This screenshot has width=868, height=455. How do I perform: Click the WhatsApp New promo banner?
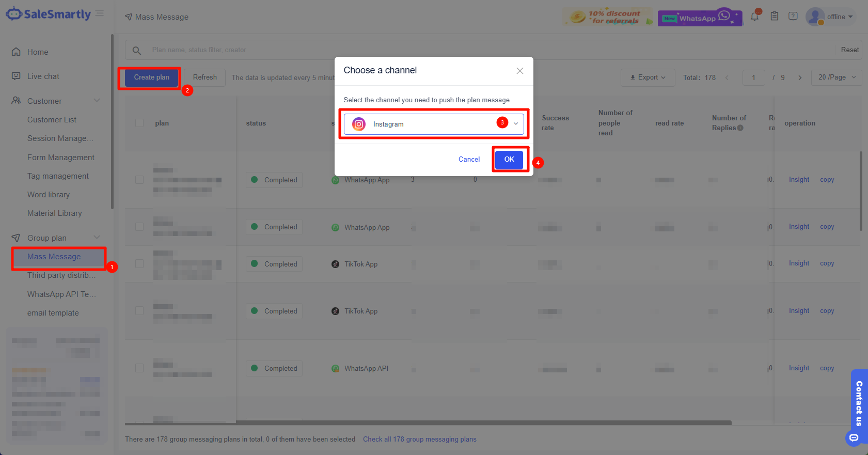point(699,18)
